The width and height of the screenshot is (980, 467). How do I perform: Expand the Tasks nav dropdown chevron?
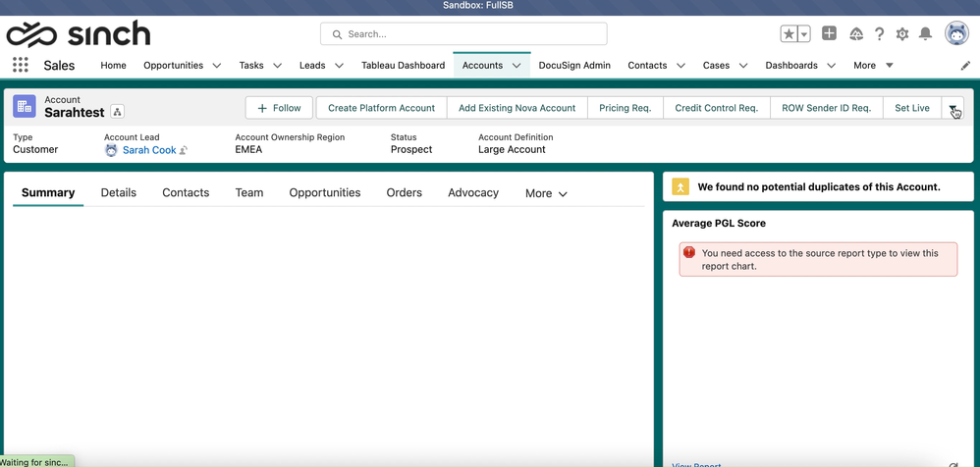(x=278, y=65)
